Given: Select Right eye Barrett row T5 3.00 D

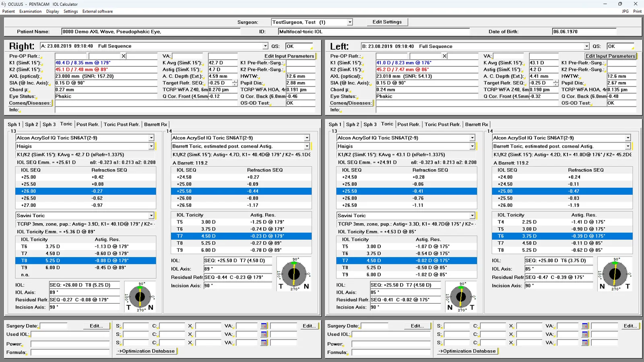Looking at the screenshot, I should click(242, 222).
